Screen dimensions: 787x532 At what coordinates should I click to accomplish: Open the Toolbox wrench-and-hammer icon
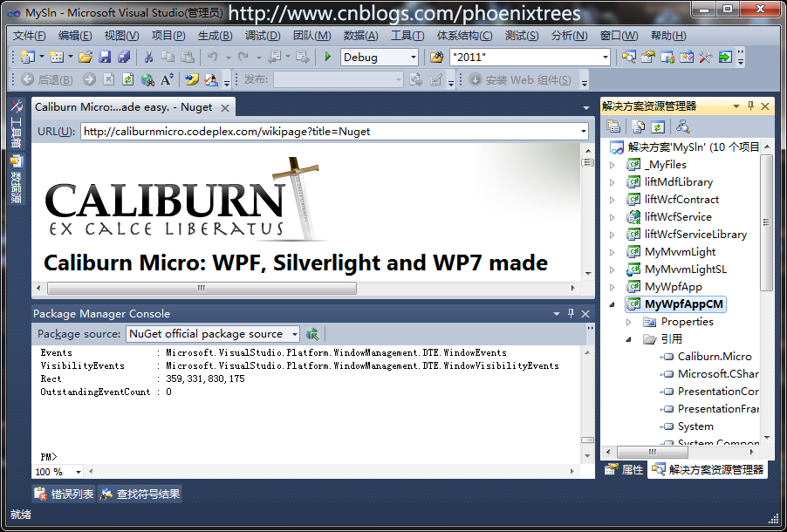tap(705, 58)
